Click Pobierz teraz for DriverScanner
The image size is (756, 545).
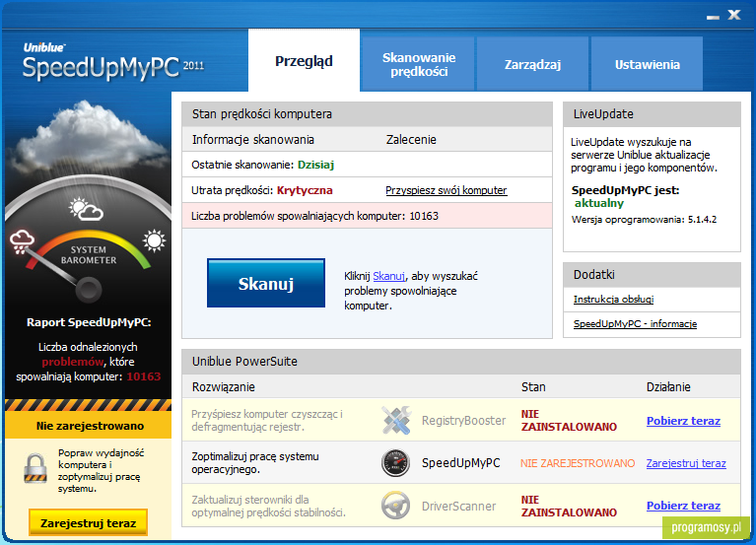click(683, 506)
